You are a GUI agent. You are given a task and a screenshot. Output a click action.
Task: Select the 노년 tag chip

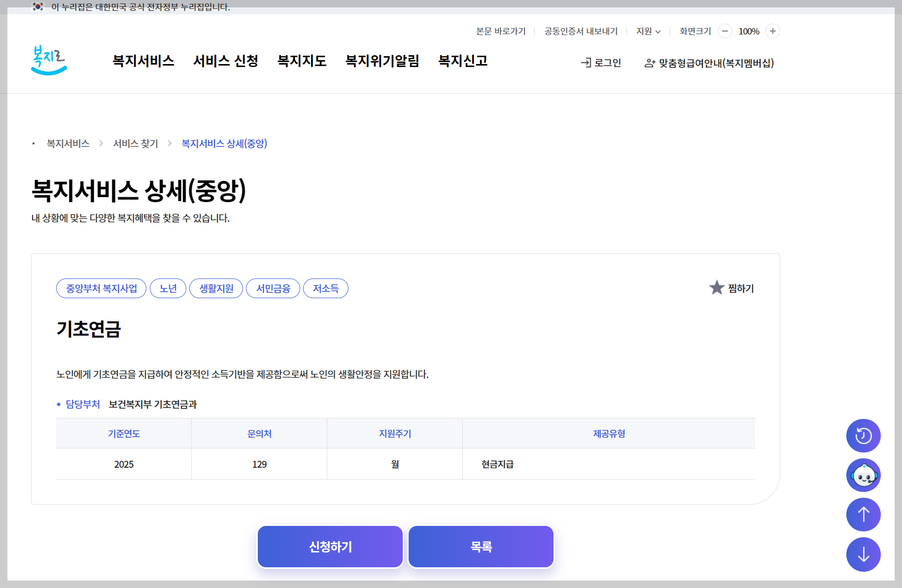(168, 288)
